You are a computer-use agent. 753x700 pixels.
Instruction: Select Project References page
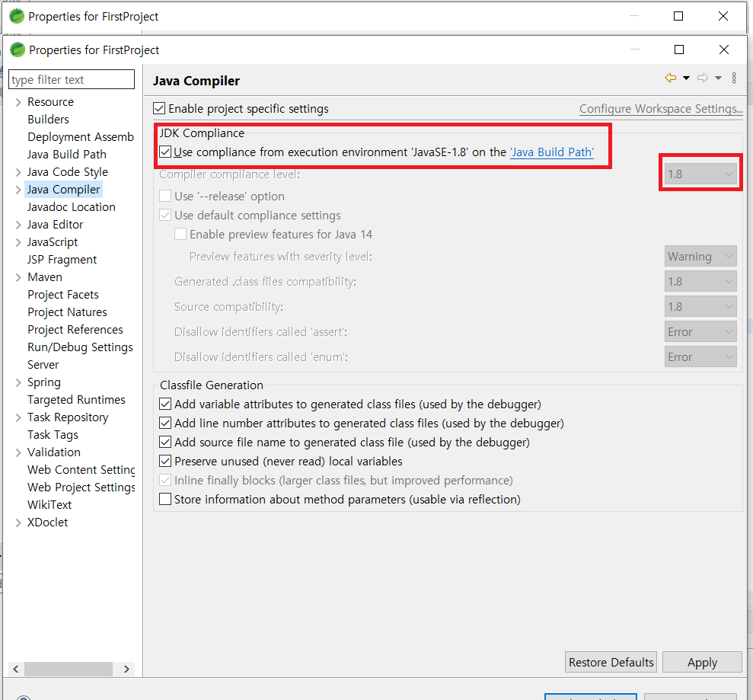75,330
